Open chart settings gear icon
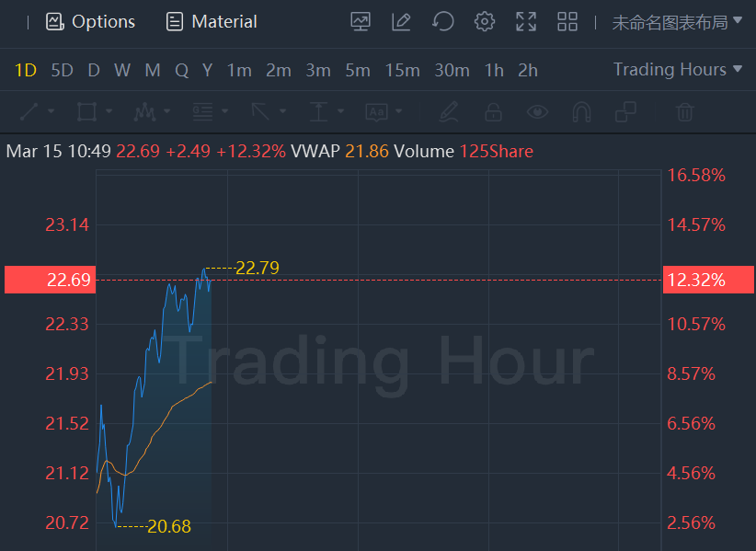 coord(485,21)
